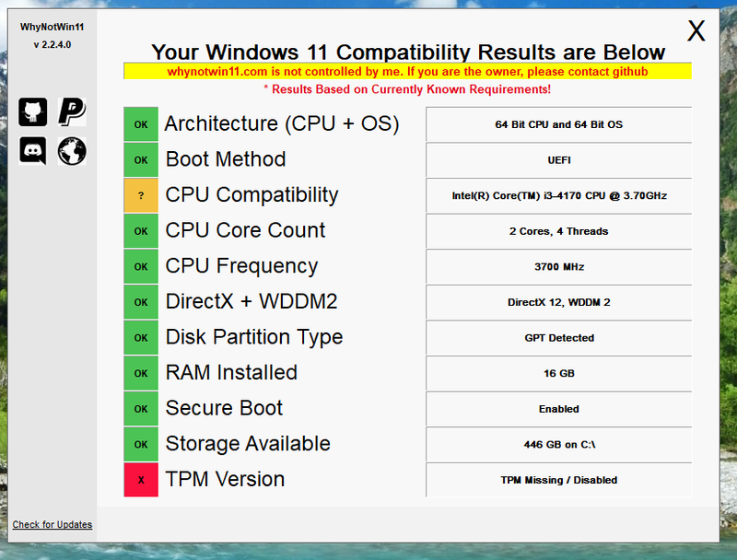Click the GPT Detected result box

pyautogui.click(x=558, y=338)
